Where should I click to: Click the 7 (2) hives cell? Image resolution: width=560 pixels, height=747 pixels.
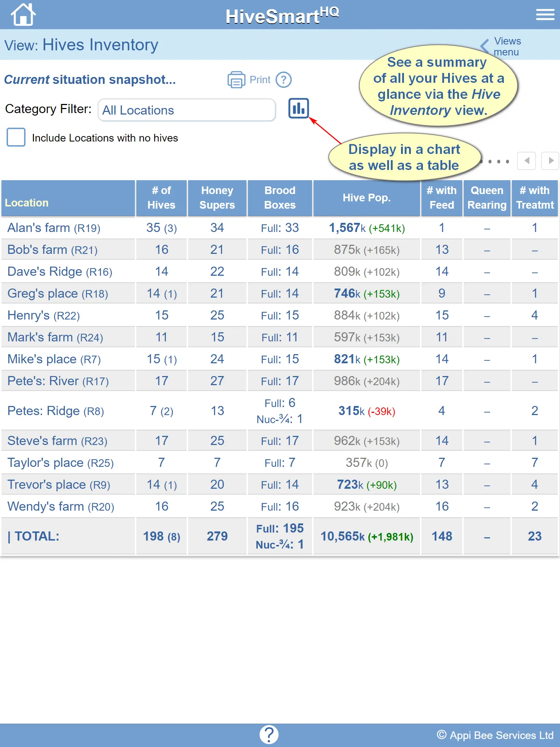(x=162, y=411)
